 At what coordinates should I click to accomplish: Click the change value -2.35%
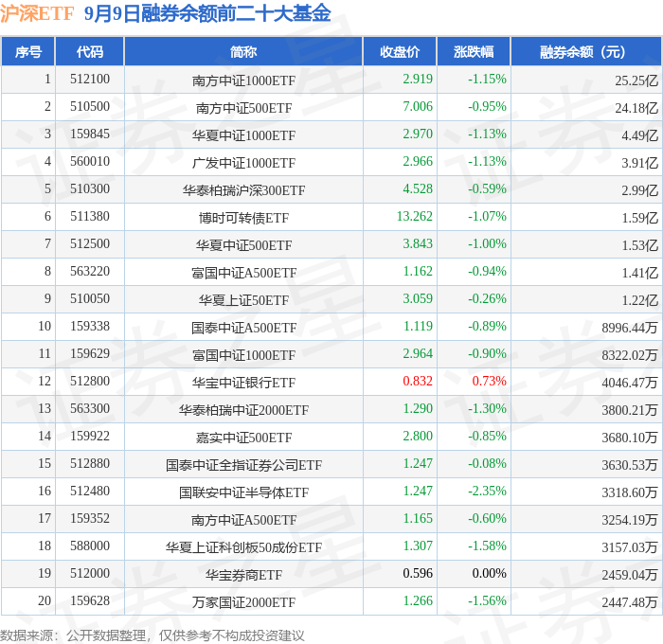click(487, 491)
